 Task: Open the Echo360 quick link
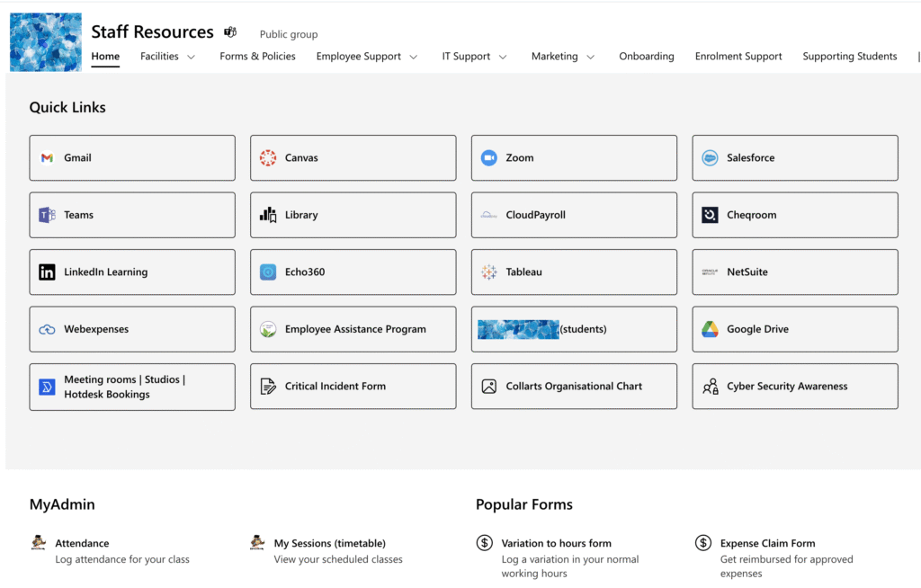353,272
